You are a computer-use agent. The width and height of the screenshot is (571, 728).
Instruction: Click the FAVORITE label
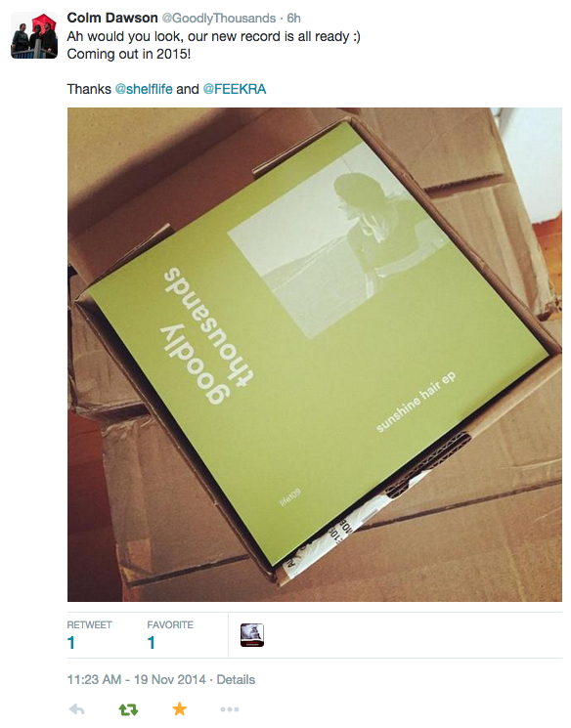(x=170, y=625)
